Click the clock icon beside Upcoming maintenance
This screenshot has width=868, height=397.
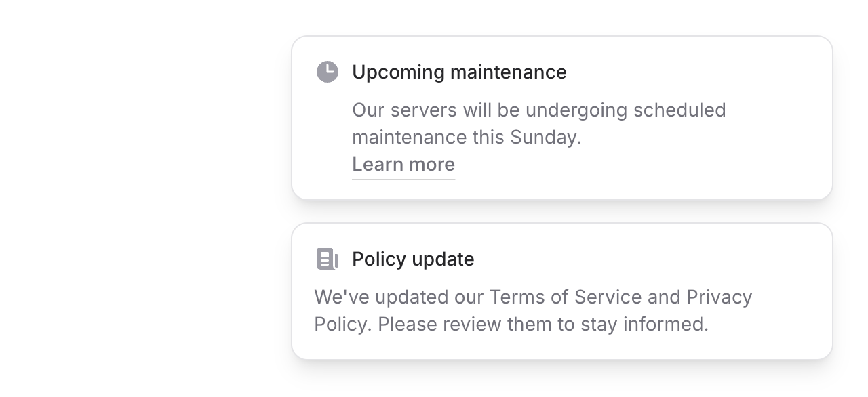tap(328, 72)
